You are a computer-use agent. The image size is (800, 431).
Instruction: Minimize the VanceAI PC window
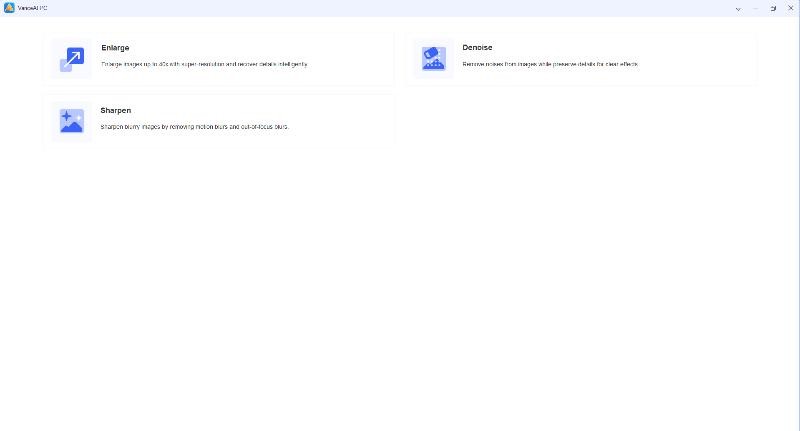tap(756, 9)
